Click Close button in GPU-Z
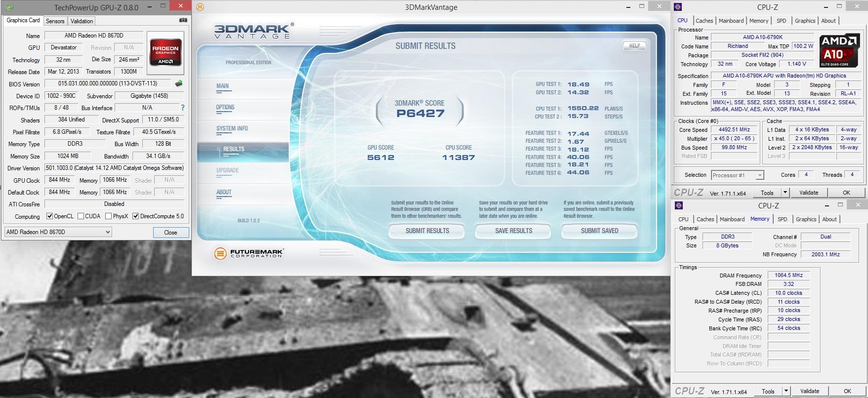This screenshot has width=868, height=398. [170, 232]
